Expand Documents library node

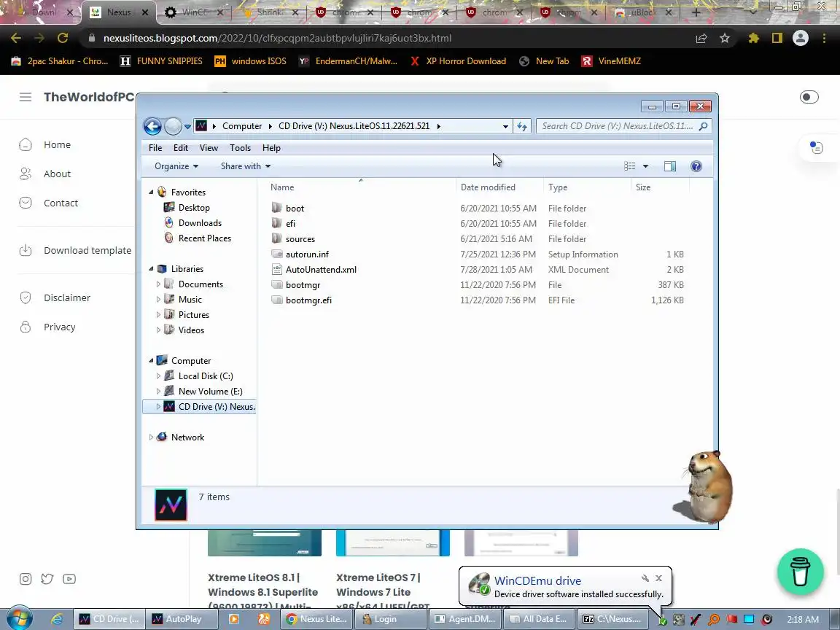[x=158, y=284]
